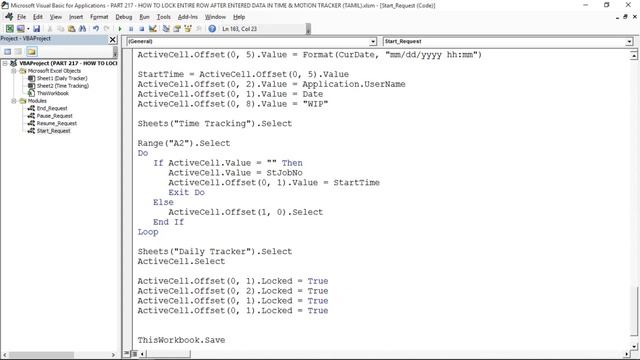640x360 pixels.
Task: Open the Debug menu
Action: pos(124,17)
